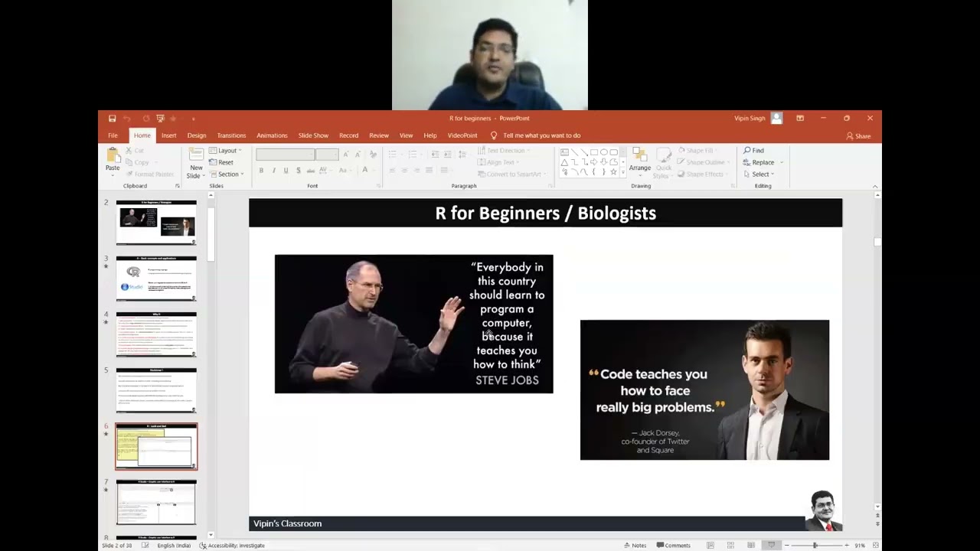Click the Fit slide to window icon

point(876,545)
